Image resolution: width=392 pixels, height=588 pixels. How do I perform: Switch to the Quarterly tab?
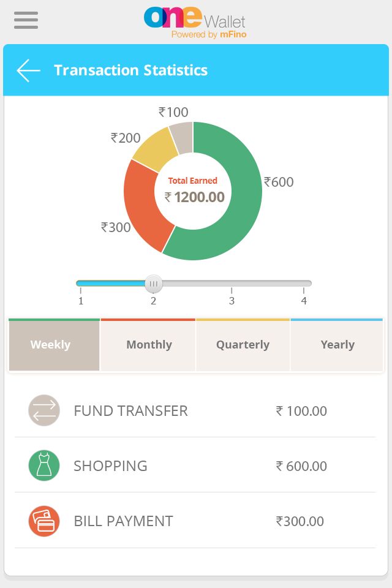coord(243,345)
